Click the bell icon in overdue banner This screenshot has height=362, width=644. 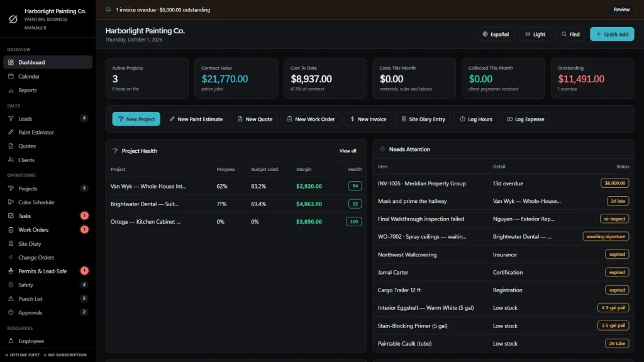click(108, 9)
